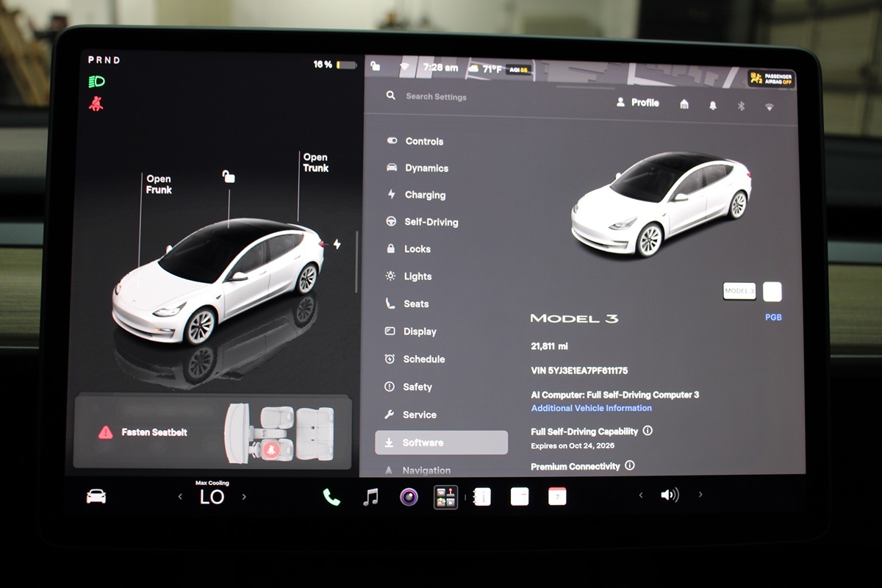Open the white app icon left of Calendar

[x=520, y=496]
